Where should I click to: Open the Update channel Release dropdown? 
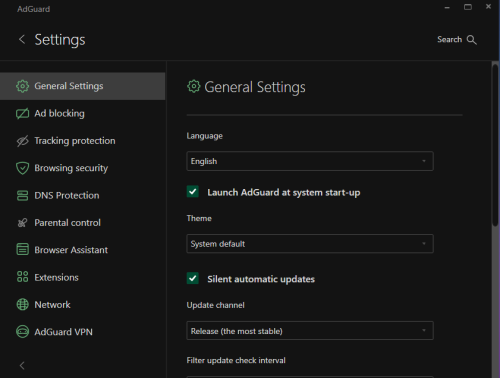(x=310, y=331)
